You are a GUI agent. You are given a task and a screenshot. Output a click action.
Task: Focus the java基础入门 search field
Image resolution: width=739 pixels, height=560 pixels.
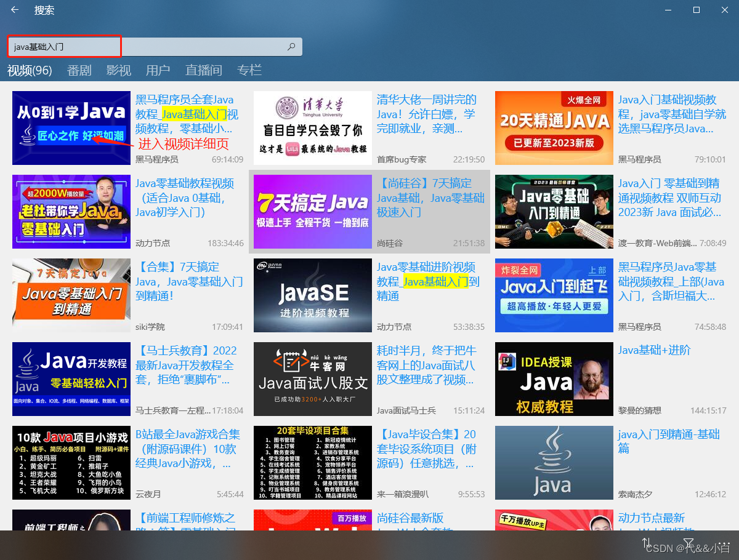click(155, 47)
